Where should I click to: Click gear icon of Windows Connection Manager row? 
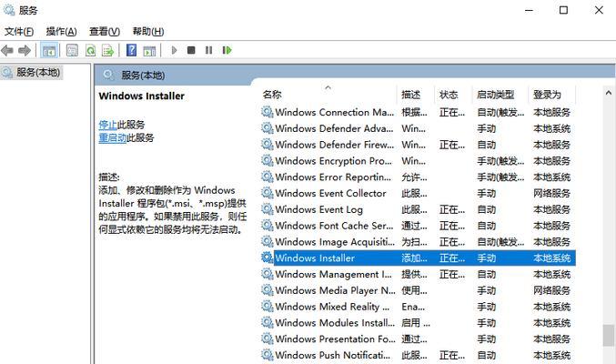(x=268, y=112)
